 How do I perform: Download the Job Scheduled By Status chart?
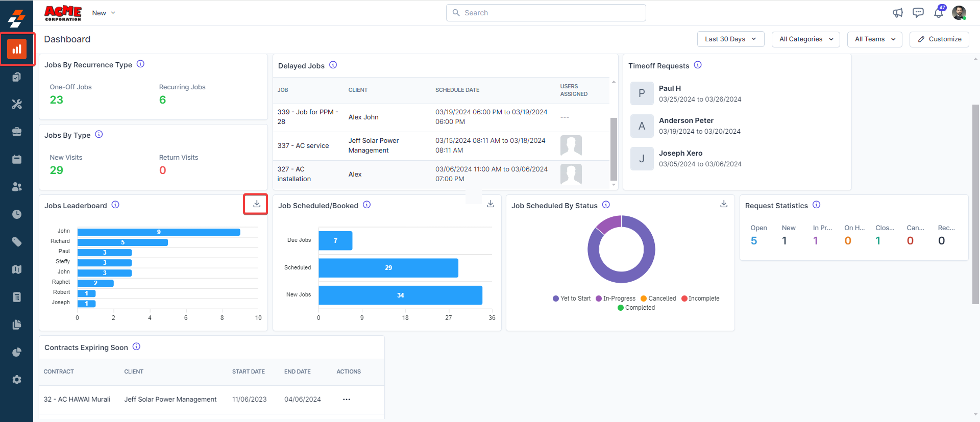pyautogui.click(x=724, y=204)
